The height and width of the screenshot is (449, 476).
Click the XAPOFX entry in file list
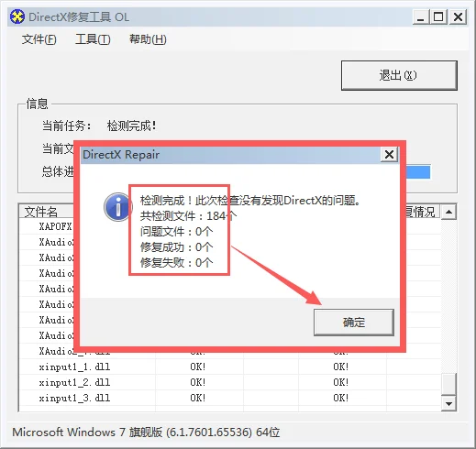click(55, 226)
